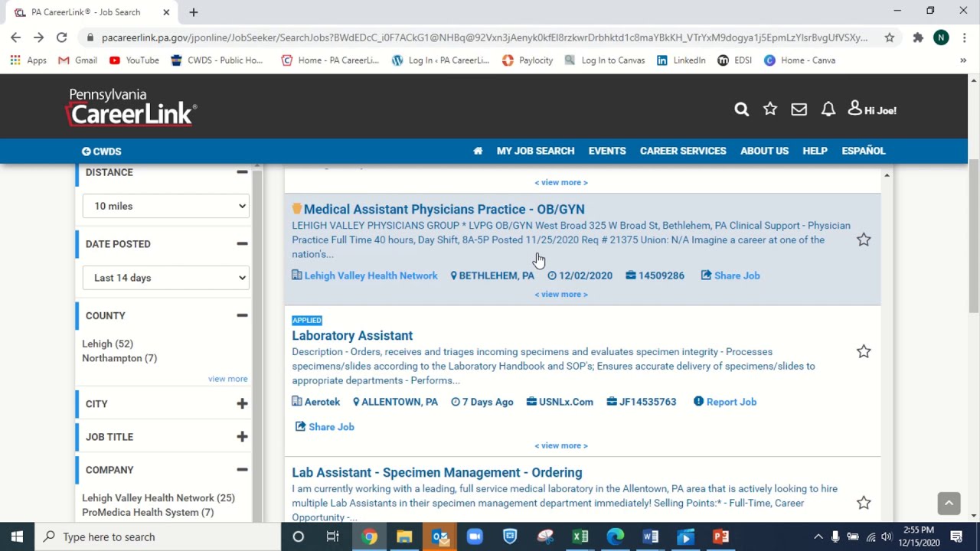Image resolution: width=980 pixels, height=551 pixels.
Task: Collapse the Date Posted filter section
Action: 242,243
